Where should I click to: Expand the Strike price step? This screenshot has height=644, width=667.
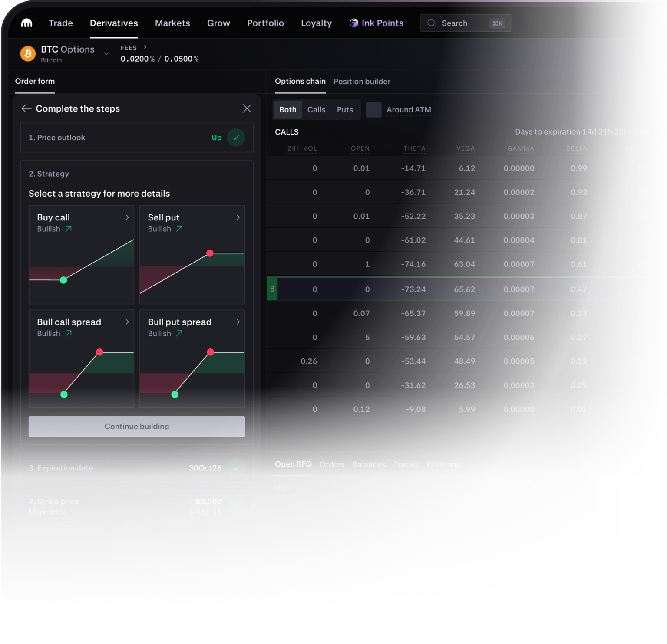(137, 506)
